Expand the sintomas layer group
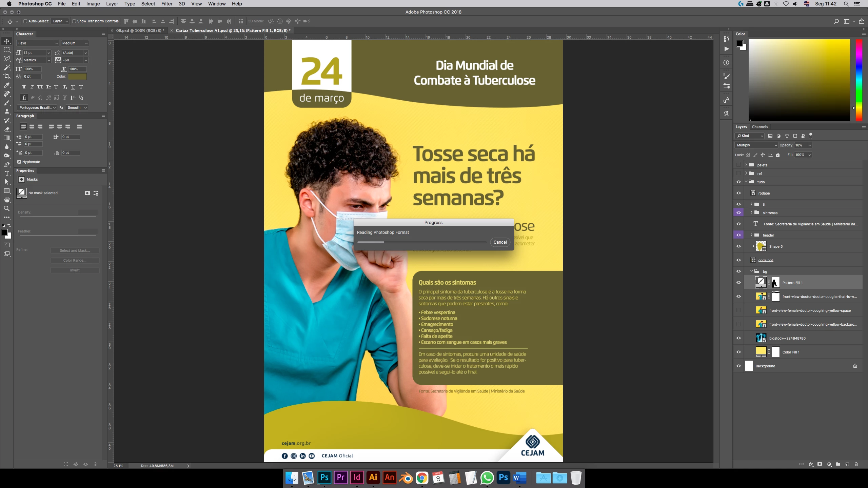This screenshot has height=488, width=868. click(751, 213)
